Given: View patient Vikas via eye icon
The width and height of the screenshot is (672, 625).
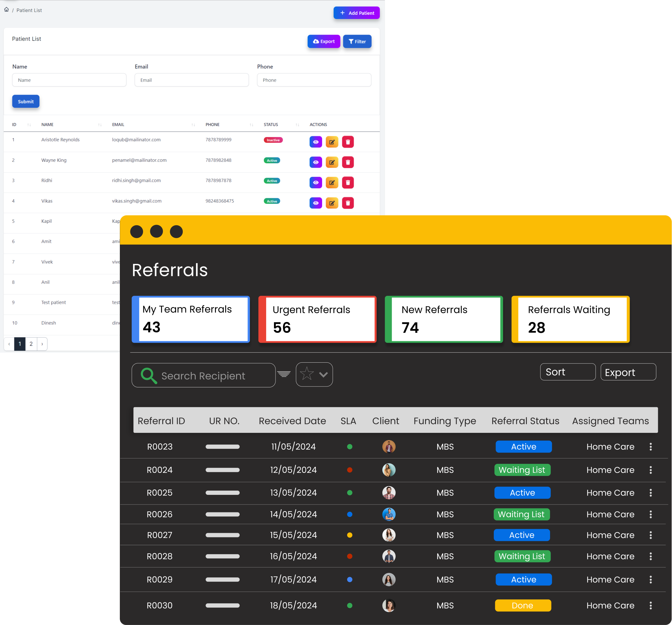Looking at the screenshot, I should click(316, 203).
